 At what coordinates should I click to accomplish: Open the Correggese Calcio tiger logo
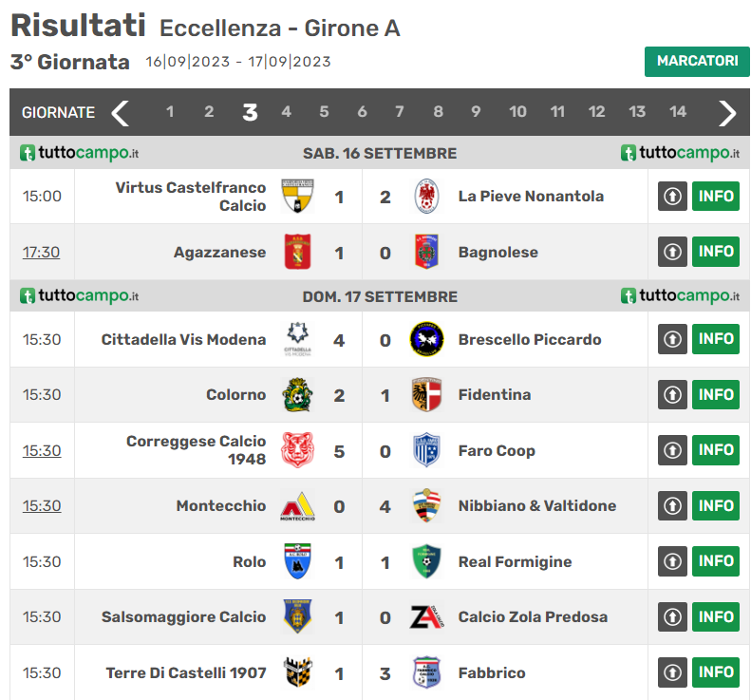pos(297,450)
